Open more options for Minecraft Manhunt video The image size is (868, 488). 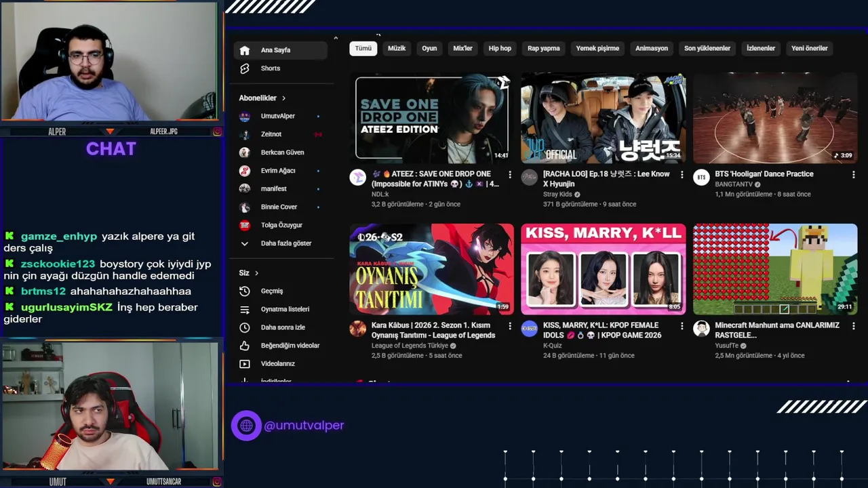pos(853,326)
